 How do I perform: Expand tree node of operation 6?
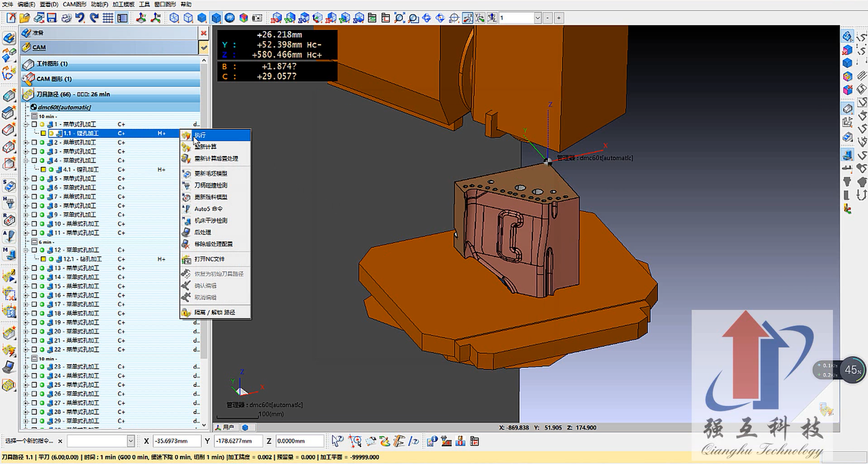[26, 188]
